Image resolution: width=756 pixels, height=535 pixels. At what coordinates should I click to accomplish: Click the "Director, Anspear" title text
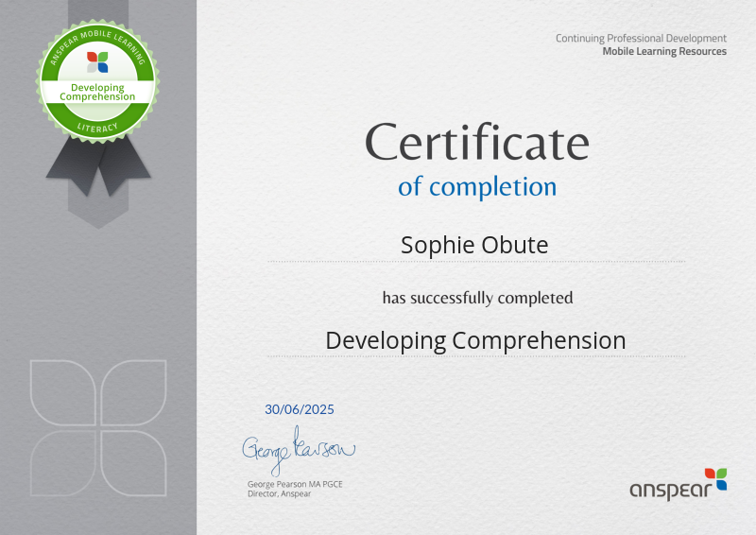[x=279, y=493]
